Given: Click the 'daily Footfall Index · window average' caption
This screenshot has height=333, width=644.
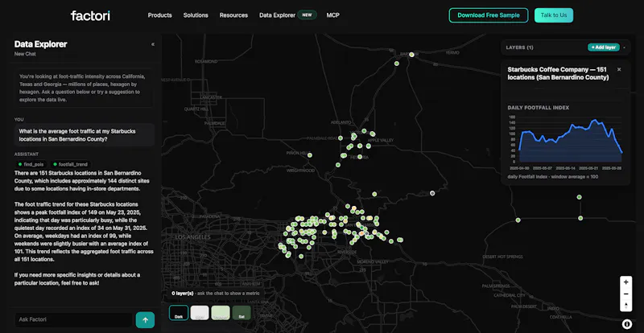Looking at the screenshot, I should tap(553, 177).
